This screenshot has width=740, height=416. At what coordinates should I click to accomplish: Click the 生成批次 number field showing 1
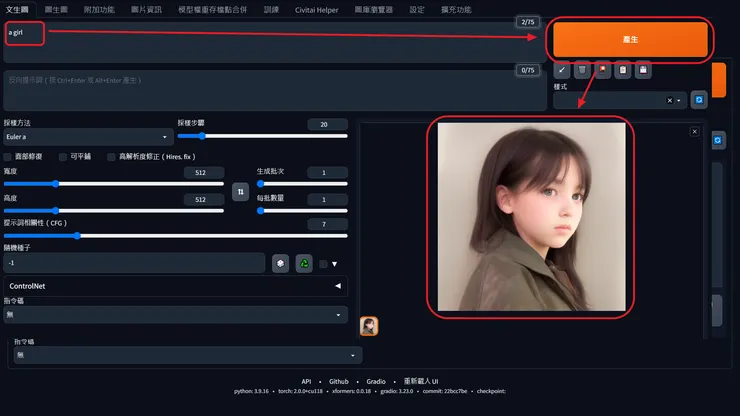point(327,173)
